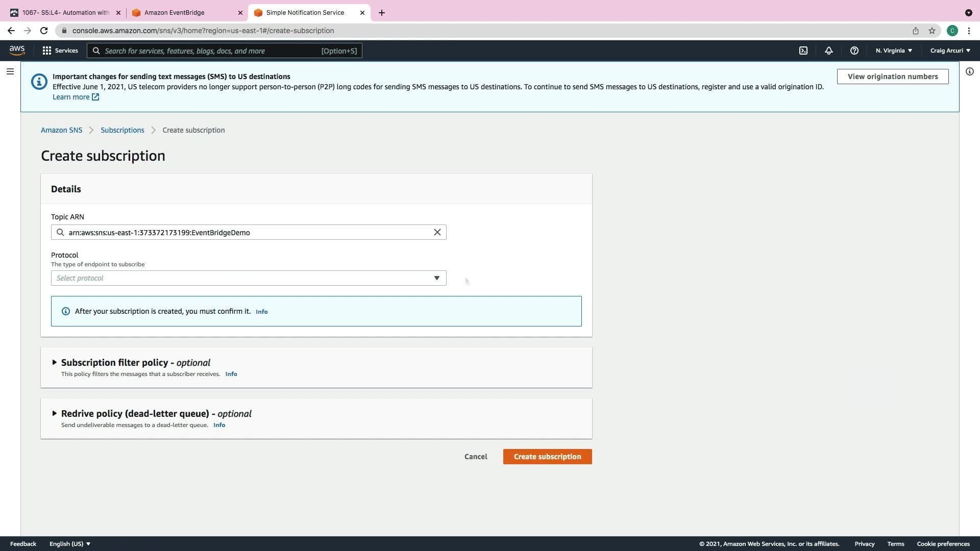Click View origination numbers button

click(x=893, y=77)
